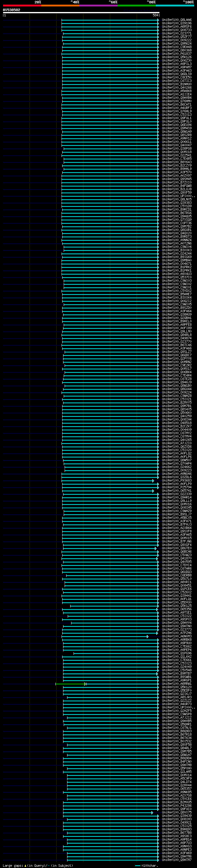Image resolution: width=197 pixels, height=868 pixels.
Task: Click the UniRef100_B4FCN0 label
Action: (177, 761)
